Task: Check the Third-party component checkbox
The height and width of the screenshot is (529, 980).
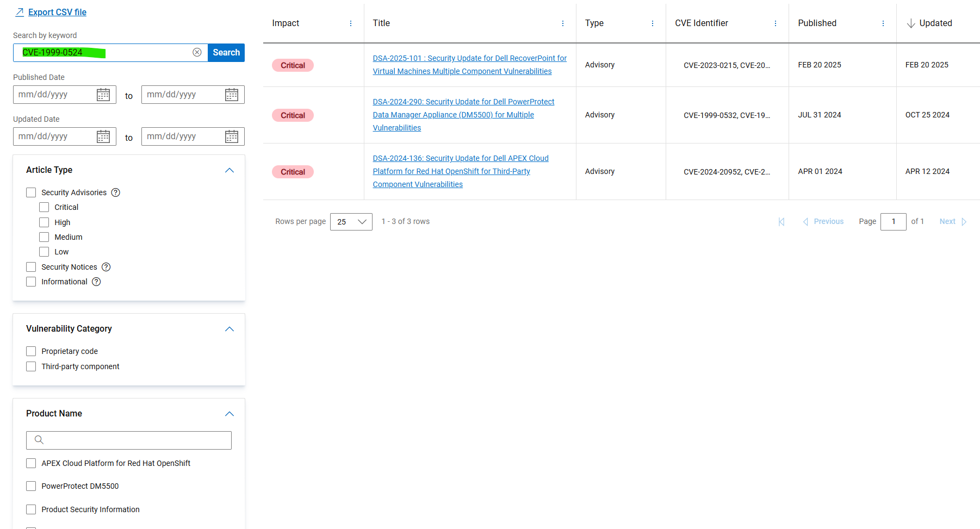Action: coord(31,366)
